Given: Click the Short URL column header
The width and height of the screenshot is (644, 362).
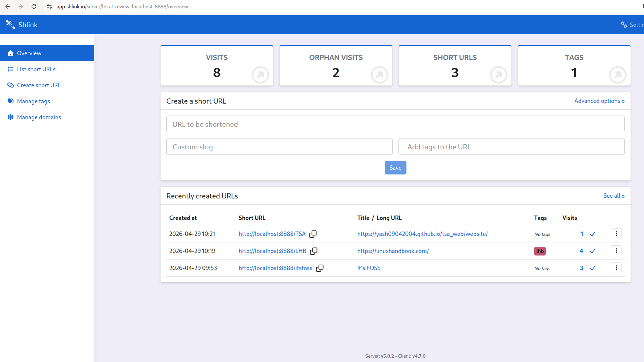Looking at the screenshot, I should (252, 218).
